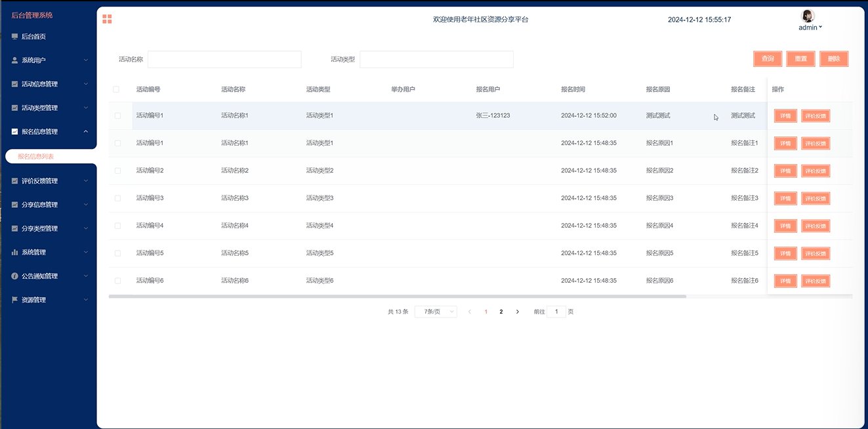Check the row with 报名原因1
Viewport: 868px width, 429px height.
click(x=118, y=143)
